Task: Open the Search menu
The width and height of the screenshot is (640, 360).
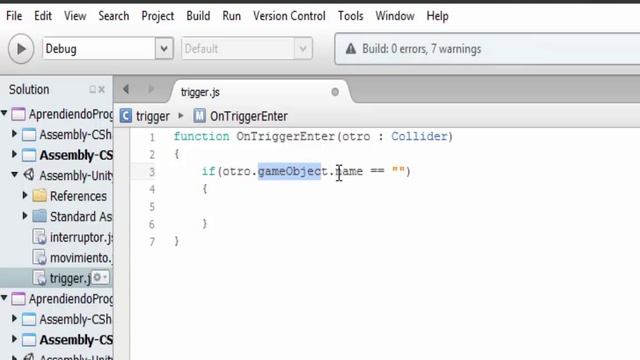Action: (x=113, y=16)
